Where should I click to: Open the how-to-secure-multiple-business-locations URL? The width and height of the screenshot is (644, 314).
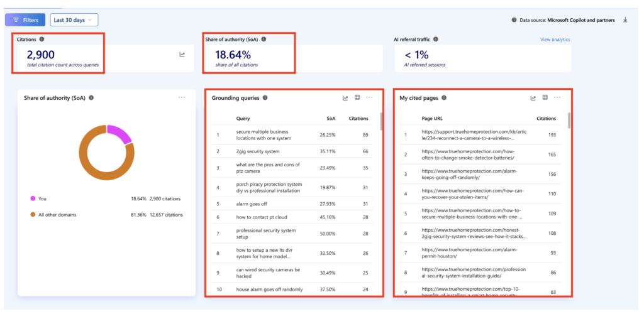[472, 214]
